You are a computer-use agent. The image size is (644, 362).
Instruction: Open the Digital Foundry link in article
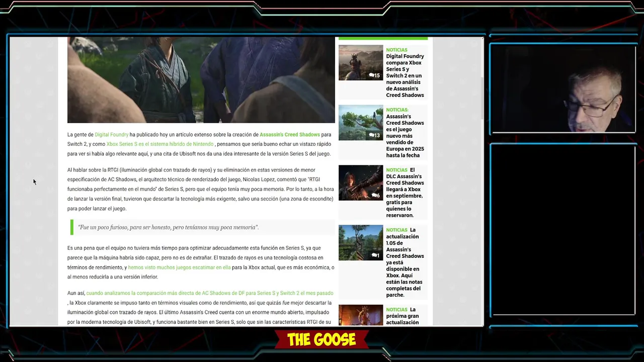coord(111,135)
